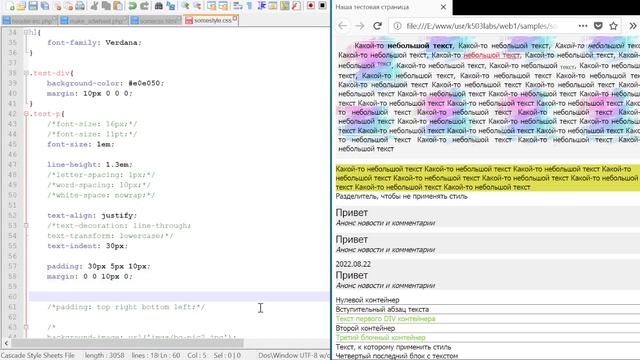Viewport: 640px width, 360px height.
Task: Toggle Word wrap toolbar icon
Action: tap(238, 6)
